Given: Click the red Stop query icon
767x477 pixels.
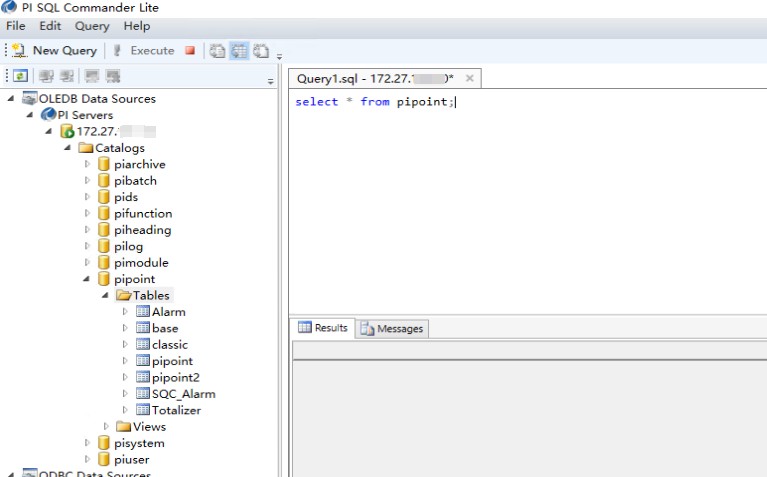Looking at the screenshot, I should [x=190, y=50].
